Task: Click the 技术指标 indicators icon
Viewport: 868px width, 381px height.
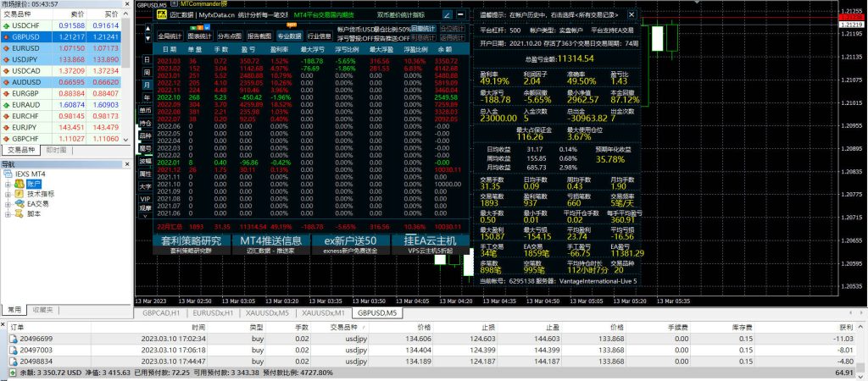Action: tap(19, 194)
